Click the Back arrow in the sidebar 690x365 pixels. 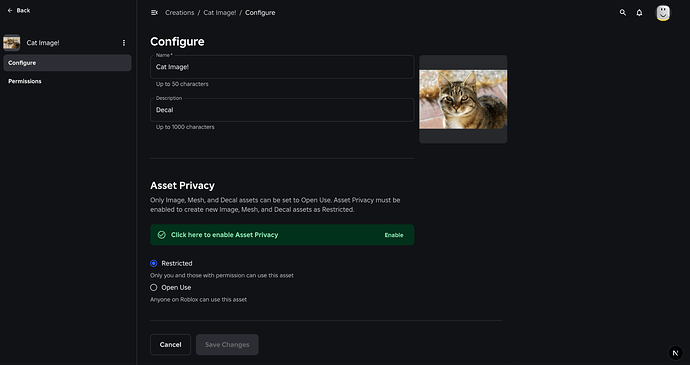pos(10,11)
